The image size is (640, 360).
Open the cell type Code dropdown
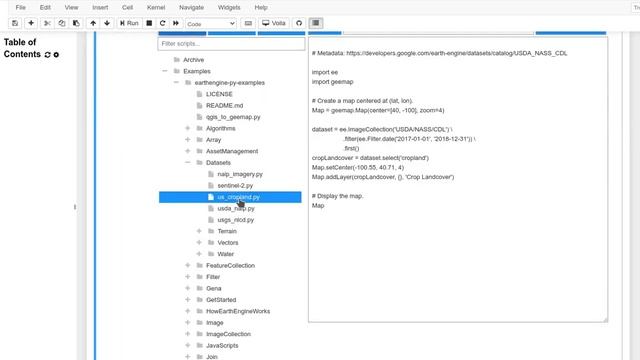point(211,24)
